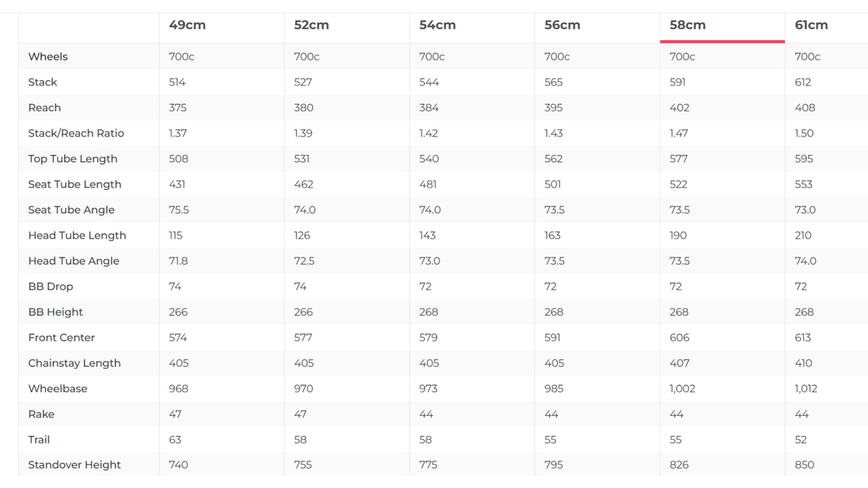Select the 49cm size column header

point(187,25)
